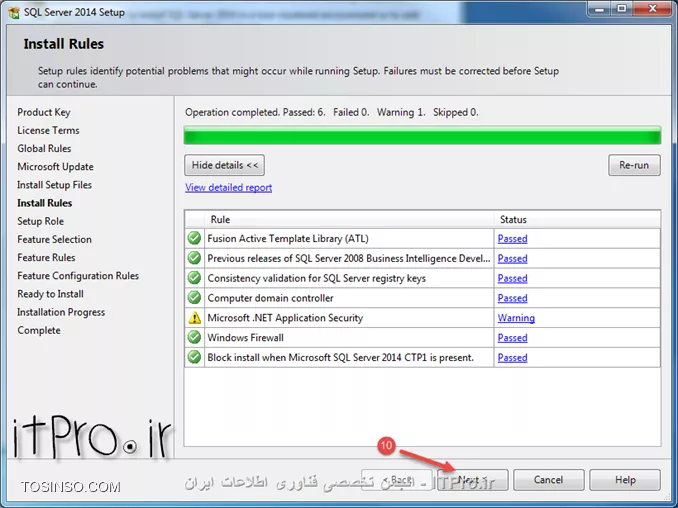
Task: Select Microsoft Update step in sidebar
Action: pyautogui.click(x=55, y=167)
